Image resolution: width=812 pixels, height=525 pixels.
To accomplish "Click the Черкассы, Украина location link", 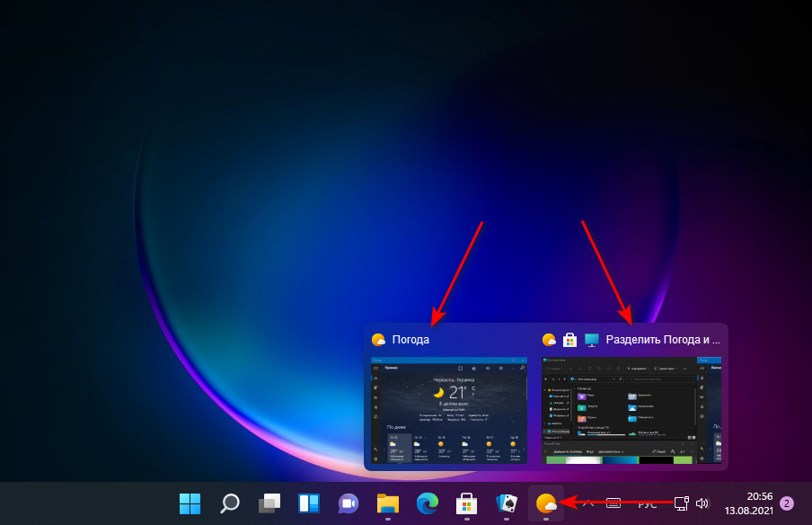I will (454, 380).
